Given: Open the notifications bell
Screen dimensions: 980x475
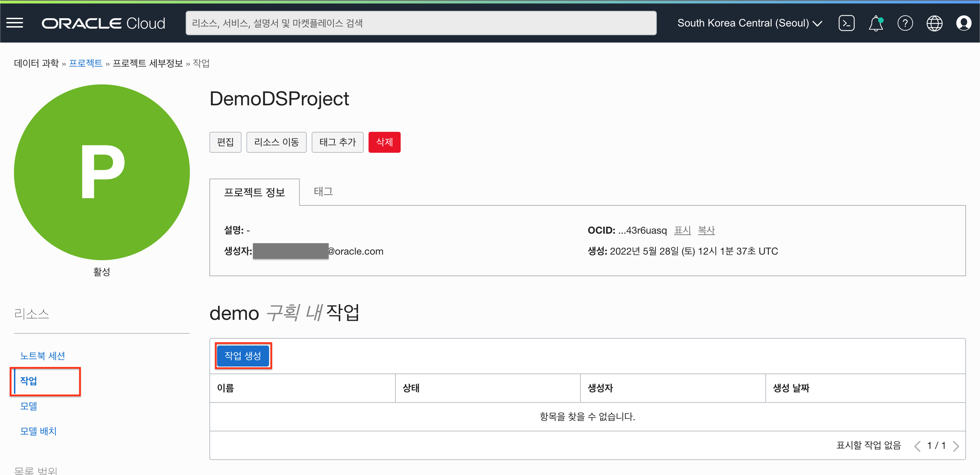Looking at the screenshot, I should tap(876, 23).
